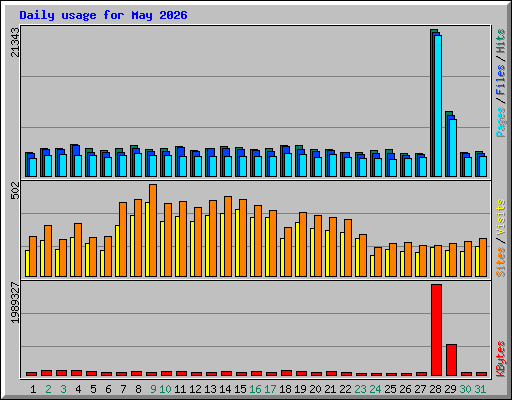The height and width of the screenshot is (400, 512).
Task: Click the day 11 axis label
Action: point(180,389)
